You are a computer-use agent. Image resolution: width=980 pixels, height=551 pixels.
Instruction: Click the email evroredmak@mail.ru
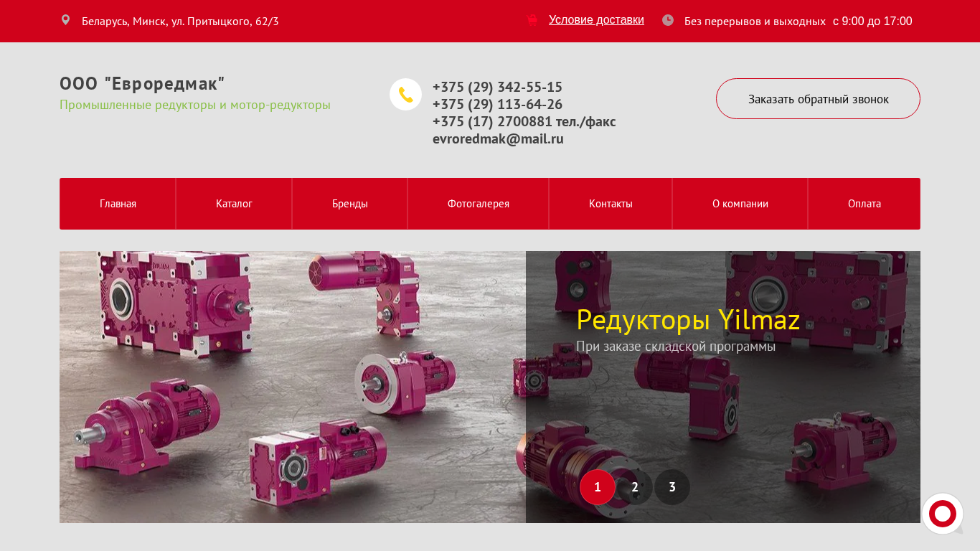tap(498, 138)
